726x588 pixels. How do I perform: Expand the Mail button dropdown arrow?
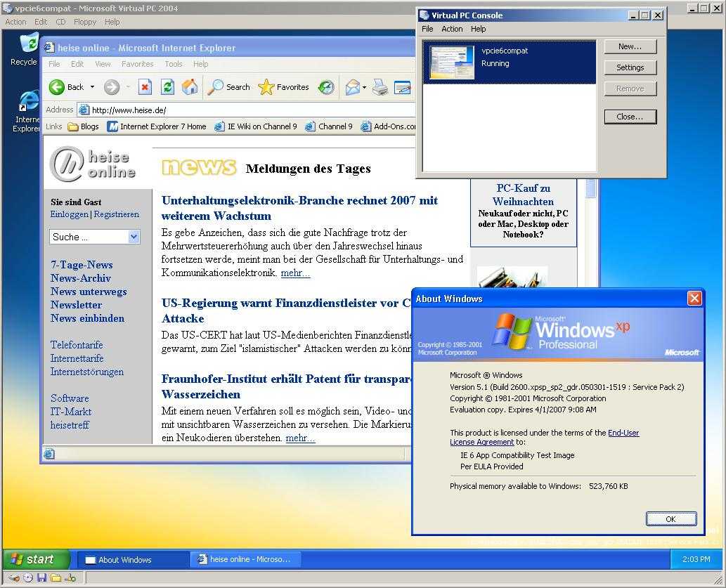364,87
